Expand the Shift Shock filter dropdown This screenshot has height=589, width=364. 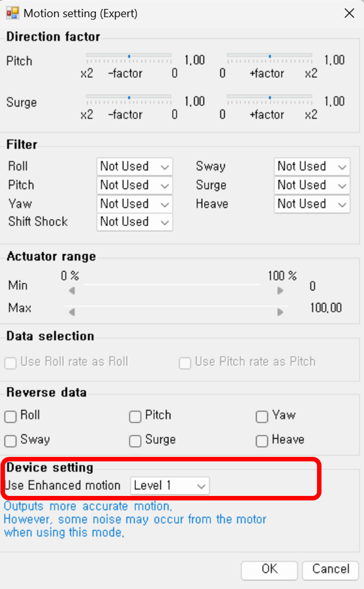pyautogui.click(x=134, y=222)
